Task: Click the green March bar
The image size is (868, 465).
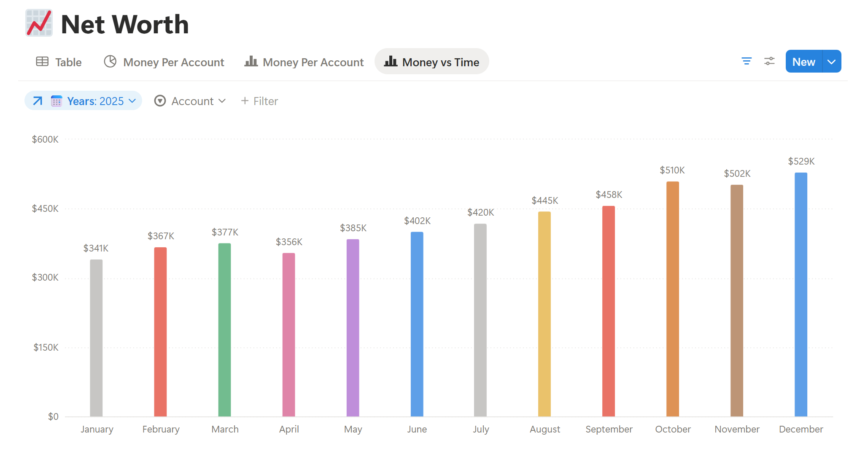Action: (x=224, y=329)
